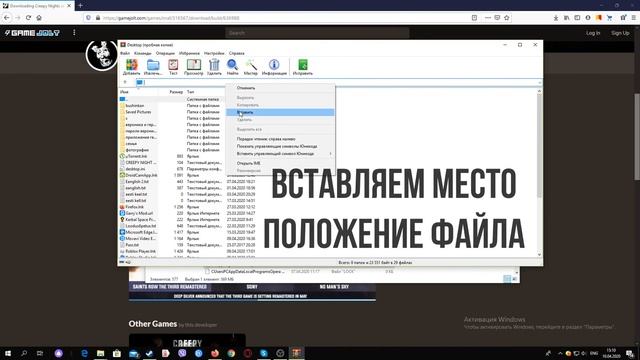
Task: Click the Добавить (Add) toolbar icon
Action: click(x=131, y=67)
